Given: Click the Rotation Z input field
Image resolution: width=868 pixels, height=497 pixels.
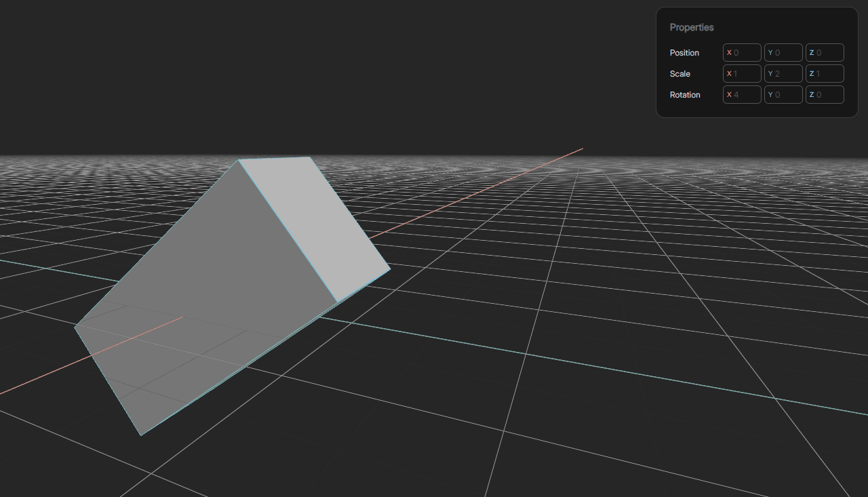Looking at the screenshot, I should point(825,95).
